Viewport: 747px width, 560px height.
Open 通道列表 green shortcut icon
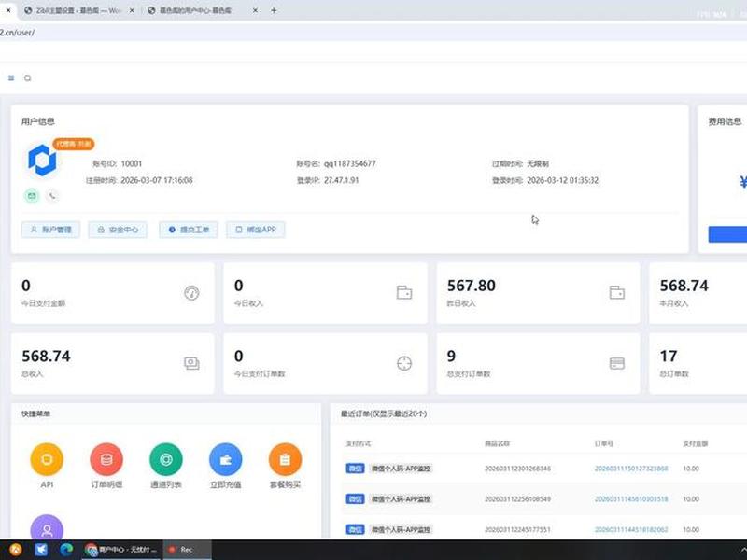166,459
